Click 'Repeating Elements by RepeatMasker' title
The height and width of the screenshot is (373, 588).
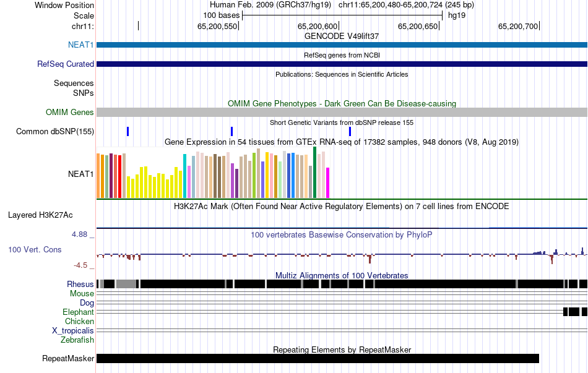pos(342,349)
